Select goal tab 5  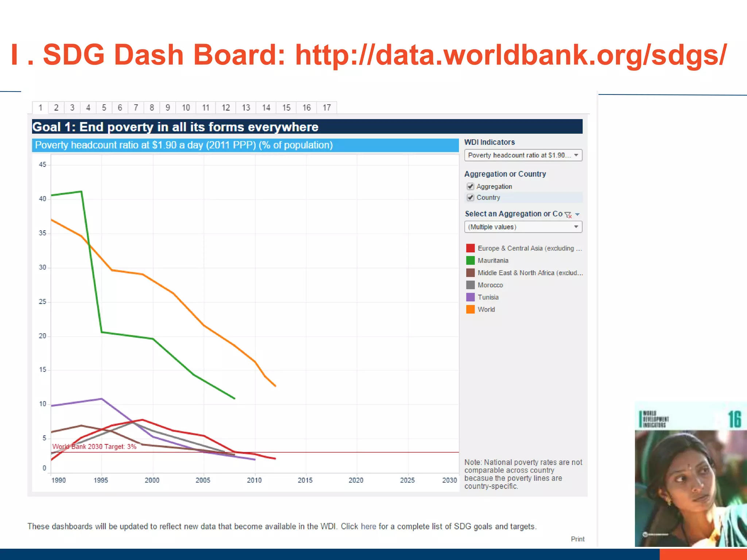104,108
